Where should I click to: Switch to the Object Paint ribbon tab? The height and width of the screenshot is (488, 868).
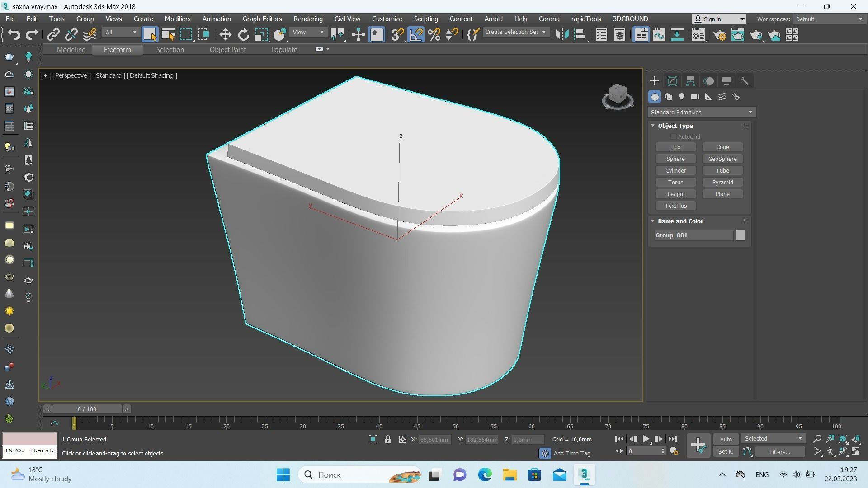(227, 50)
